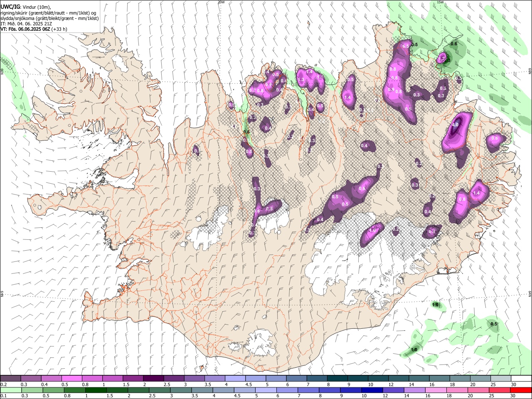Click the 15W longitude label

click(x=440, y=2)
